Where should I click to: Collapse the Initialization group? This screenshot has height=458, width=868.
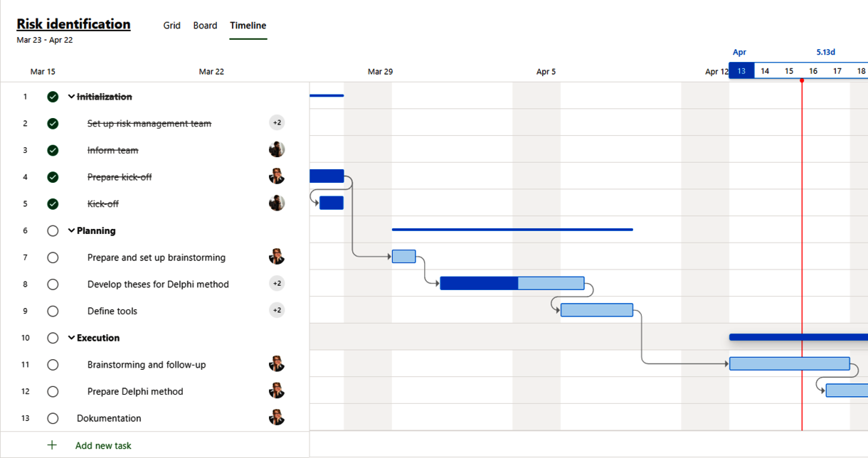[x=71, y=97]
